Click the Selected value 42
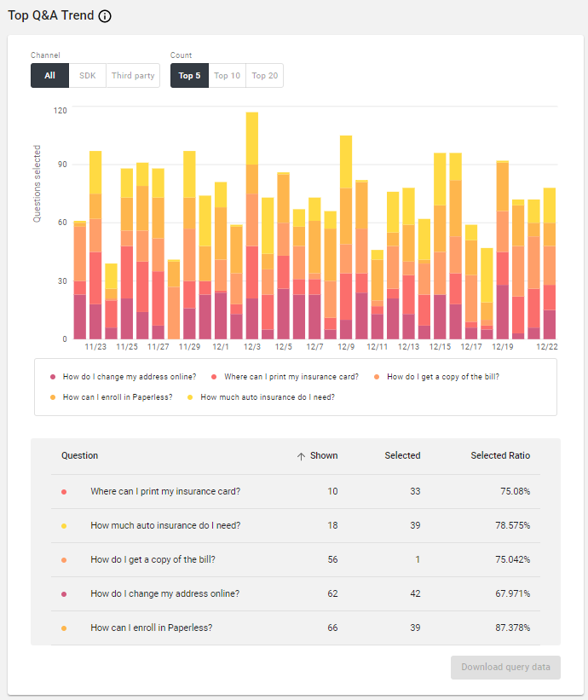The height and width of the screenshot is (700, 588). [x=415, y=593]
